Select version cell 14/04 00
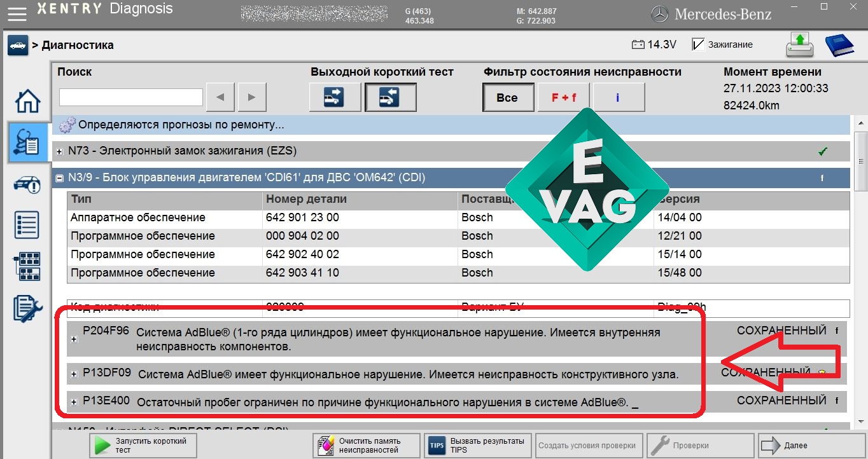868x459 pixels. [x=680, y=217]
